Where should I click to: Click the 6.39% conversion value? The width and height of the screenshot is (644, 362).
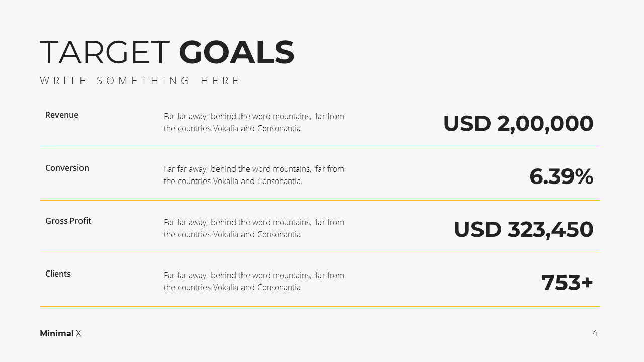pos(561,176)
